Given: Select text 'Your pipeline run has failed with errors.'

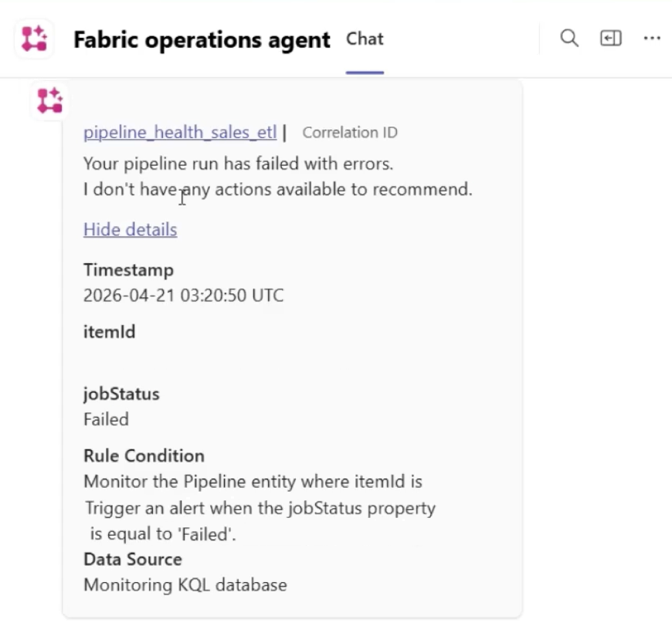Looking at the screenshot, I should coord(238,164).
